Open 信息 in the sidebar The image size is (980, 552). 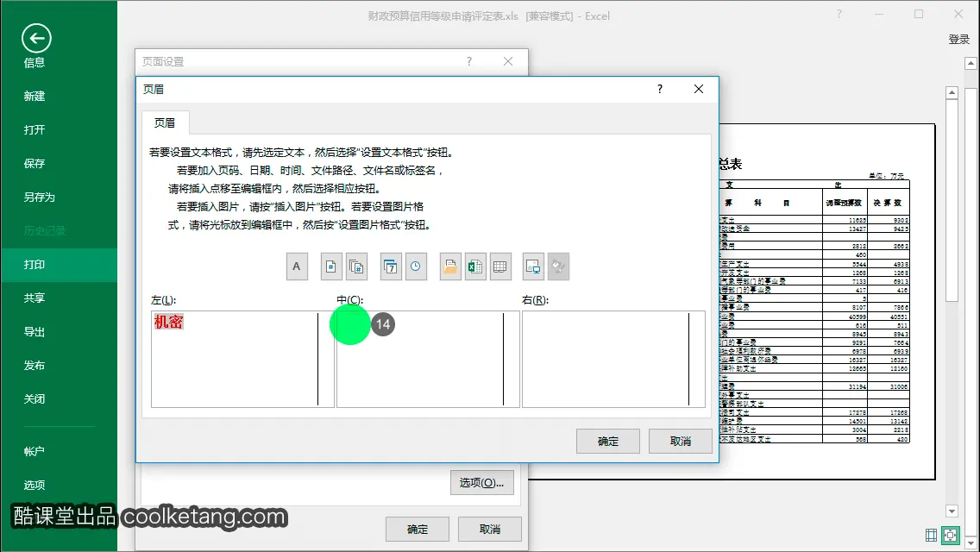click(x=35, y=62)
